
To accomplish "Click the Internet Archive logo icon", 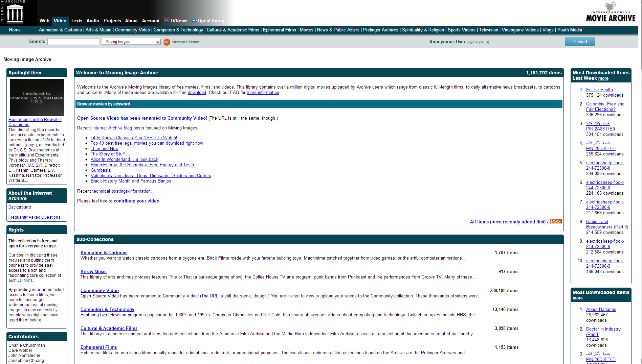I will coord(15,13).
